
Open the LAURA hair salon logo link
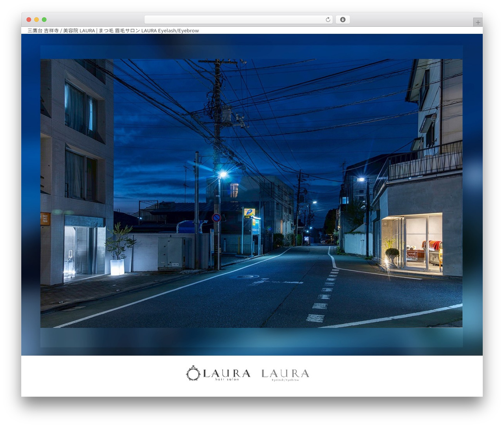218,373
